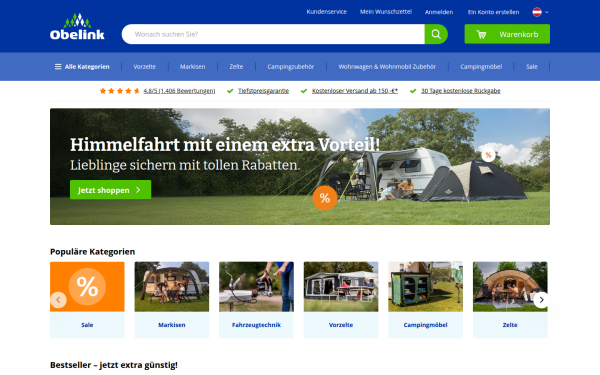Screen dimensions: 600x375
Task: Select Campingmöbel in the navigation bar
Action: [481, 67]
